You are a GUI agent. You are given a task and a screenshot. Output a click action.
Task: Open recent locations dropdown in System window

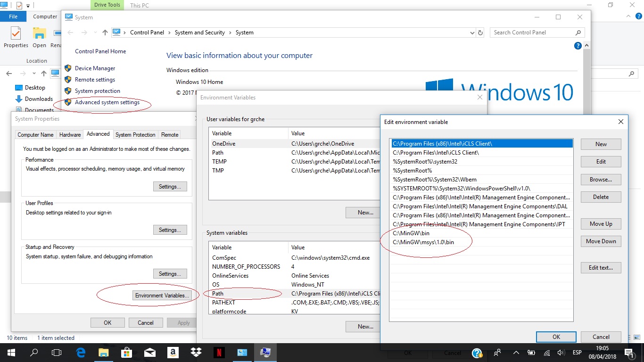coord(95,33)
